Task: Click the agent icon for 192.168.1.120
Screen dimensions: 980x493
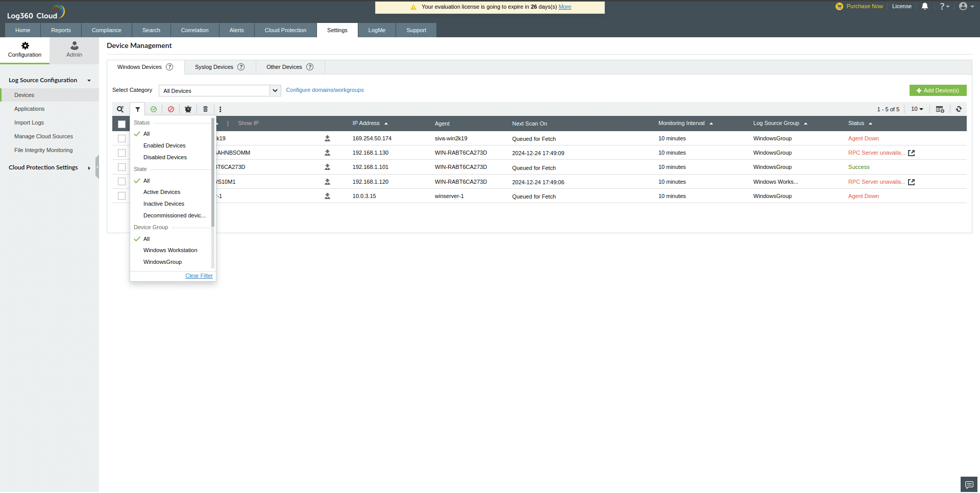Action: tap(328, 182)
